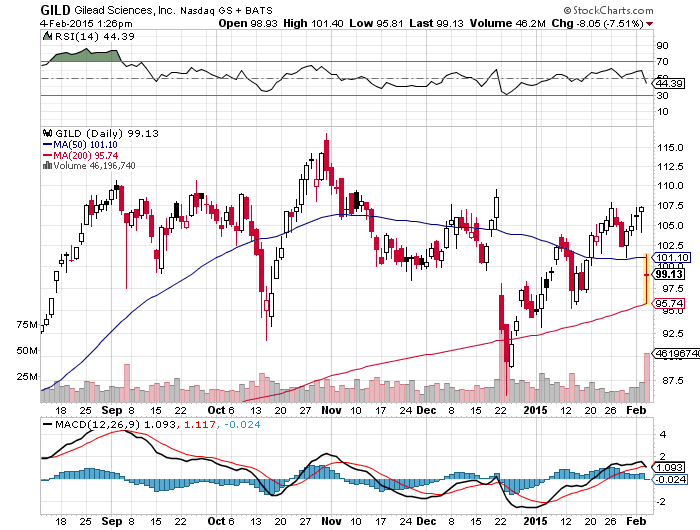The width and height of the screenshot is (700, 530).
Task: Click the 2015 label on the price date axis
Action: 535,410
